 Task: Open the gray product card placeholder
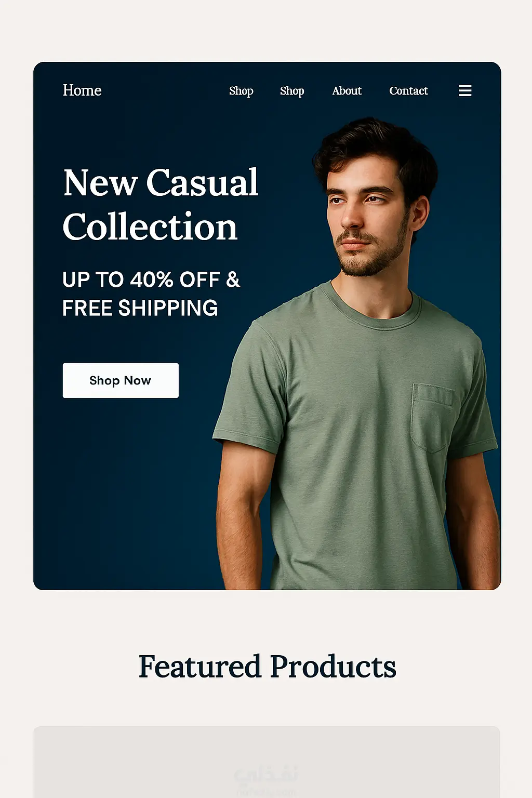click(267, 762)
